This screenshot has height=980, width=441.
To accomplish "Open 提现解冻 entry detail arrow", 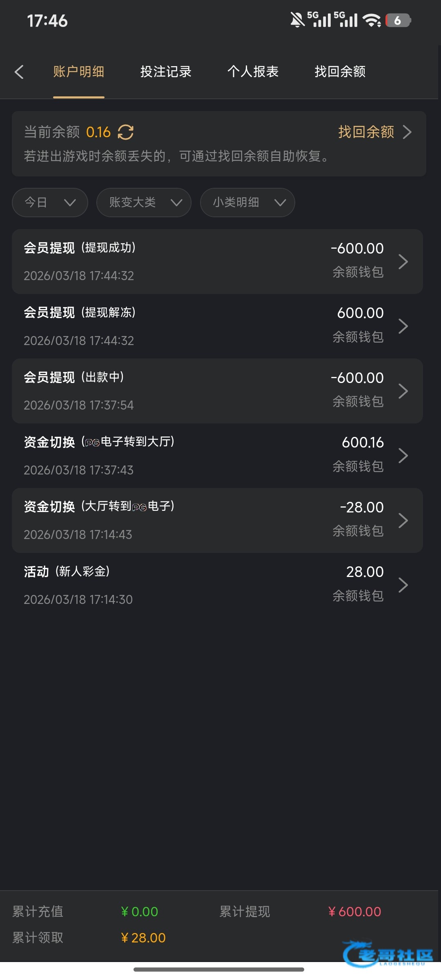I will pos(403,326).
